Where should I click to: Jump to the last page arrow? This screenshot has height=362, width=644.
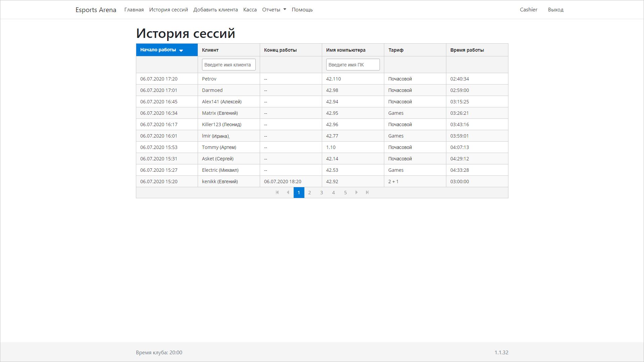[x=367, y=193]
